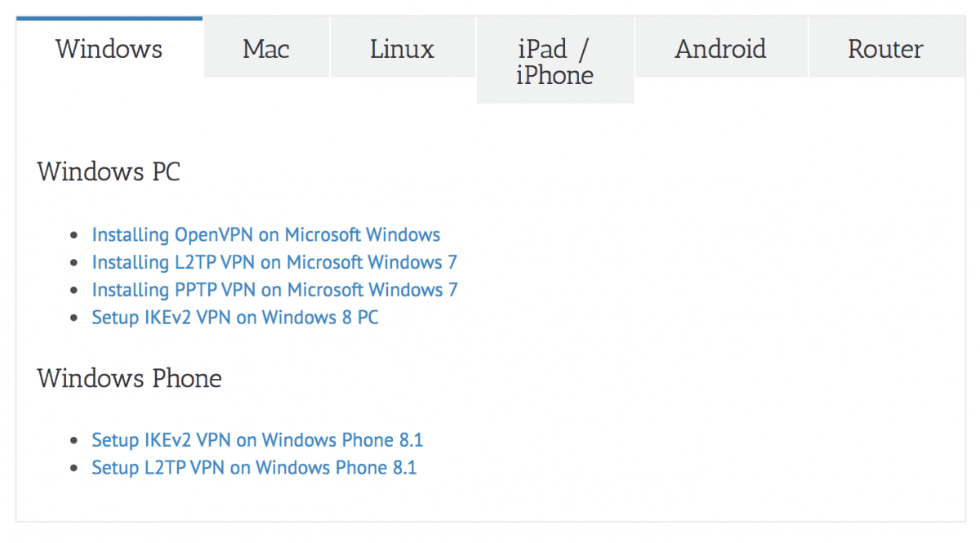Viewport: 980px width, 543px height.
Task: Follow Installing PPTP VPN on Windows 7 link
Action: tap(274, 290)
